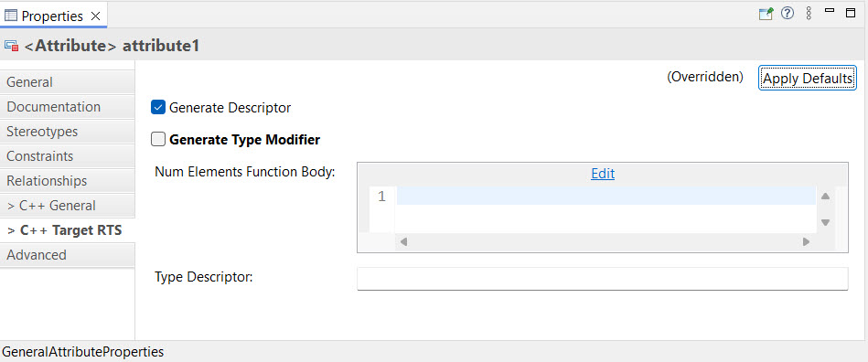Uncheck Generate Descriptor checkbox
This screenshot has height=362, width=868.
point(158,107)
